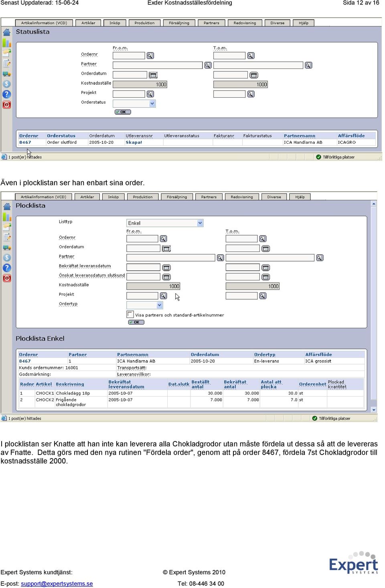This screenshot has width=385, height=588.
Task: Open the Fr.o.m. Ordernr search lookup in Plocklista
Action: pyautogui.click(x=163, y=239)
